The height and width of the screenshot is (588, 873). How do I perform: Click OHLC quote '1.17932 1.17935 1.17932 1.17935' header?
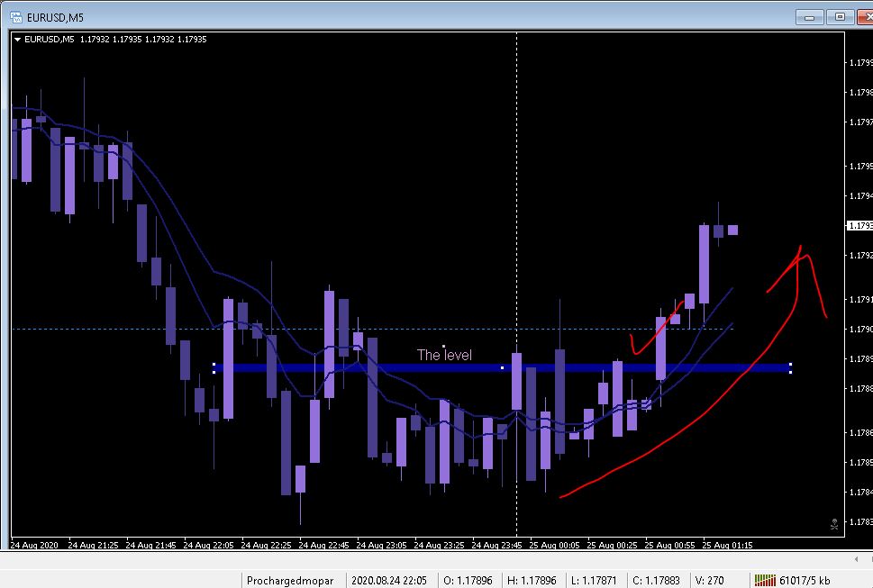tap(143, 40)
